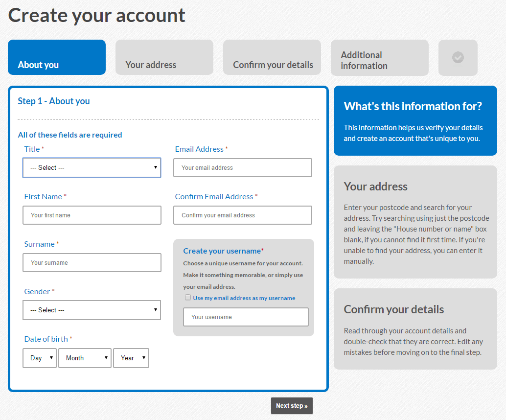506x420 pixels.
Task: Open the Title dropdown
Action: (x=92, y=167)
